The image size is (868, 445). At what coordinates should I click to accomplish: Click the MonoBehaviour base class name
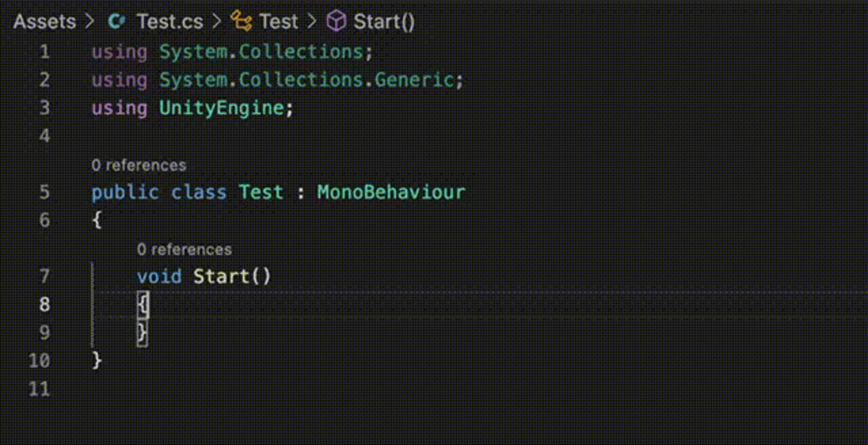pyautogui.click(x=391, y=192)
